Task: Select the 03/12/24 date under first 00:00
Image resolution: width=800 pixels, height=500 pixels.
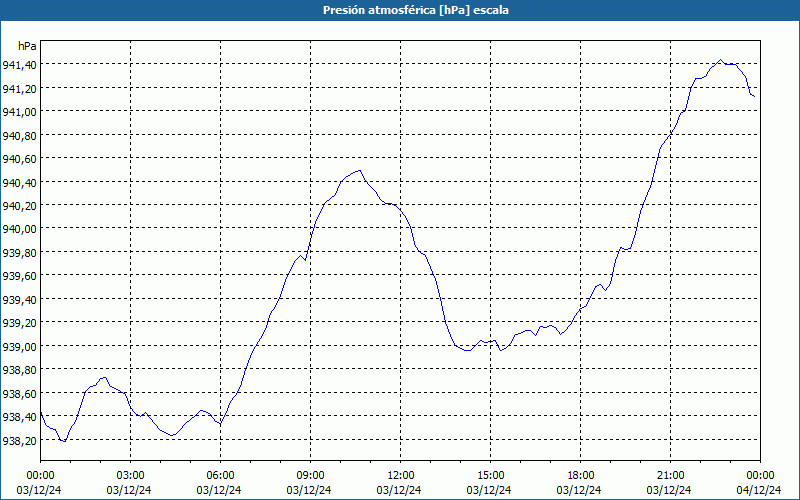Action: coord(39,490)
